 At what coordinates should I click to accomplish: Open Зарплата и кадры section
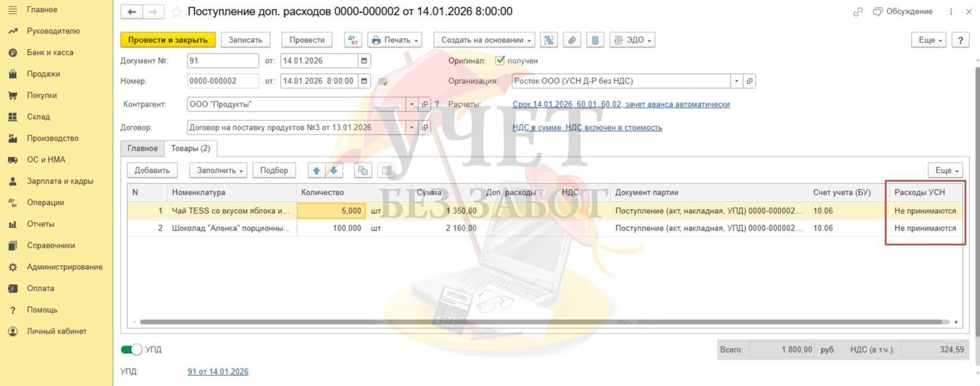(x=60, y=181)
